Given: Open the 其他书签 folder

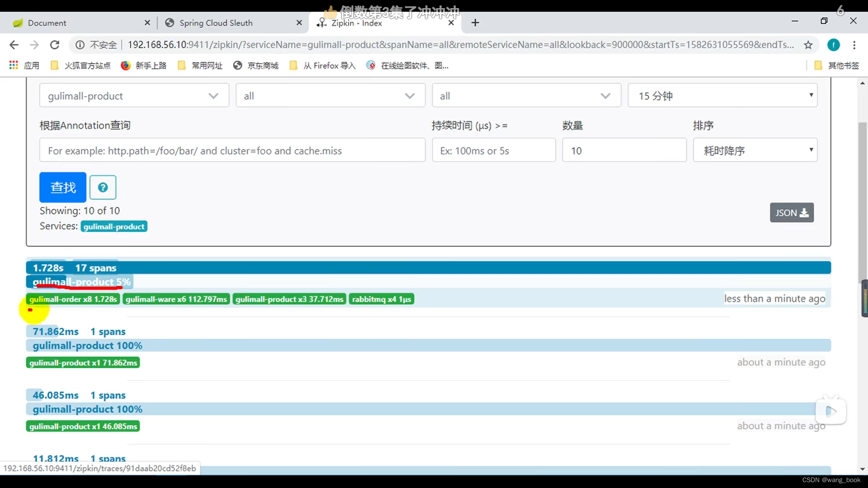Looking at the screenshot, I should [837, 66].
